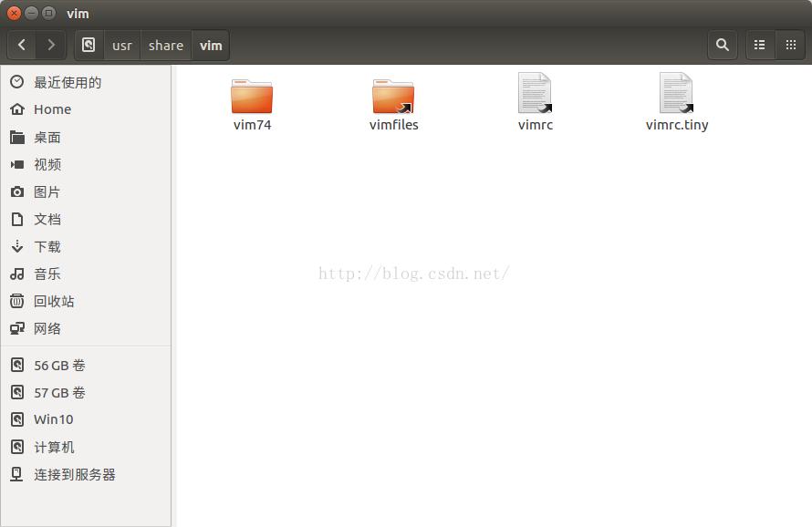
Task: Open the search magnifier icon
Action: tap(723, 45)
